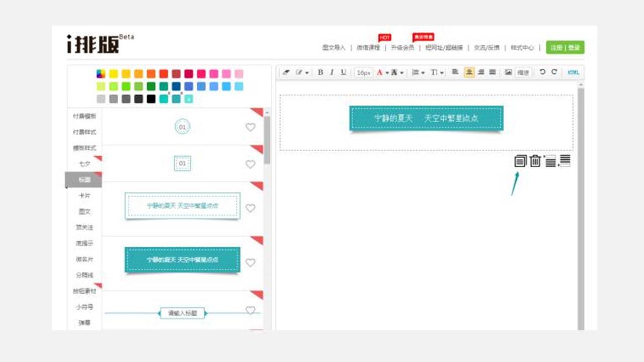Screen dimensions: 644x362
Task: Copy the selected block with copy icon
Action: pos(520,161)
